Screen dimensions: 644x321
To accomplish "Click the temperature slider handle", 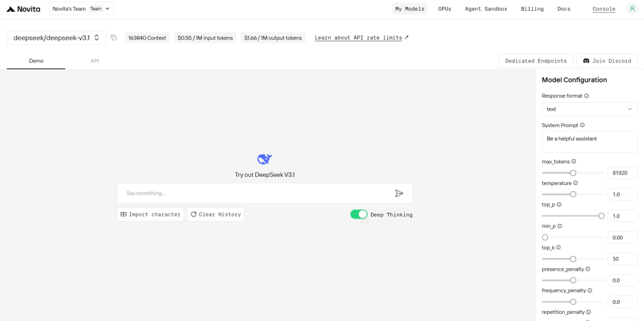I will click(x=573, y=194).
